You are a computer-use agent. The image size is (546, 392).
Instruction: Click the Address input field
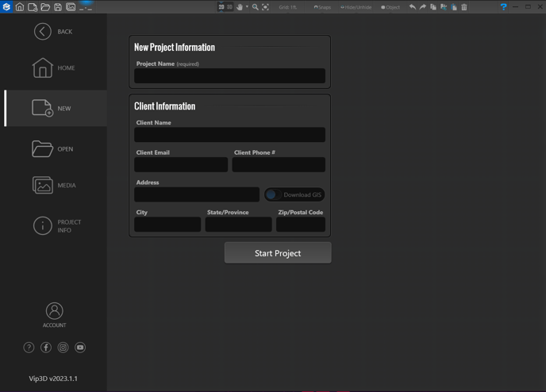coord(197,194)
